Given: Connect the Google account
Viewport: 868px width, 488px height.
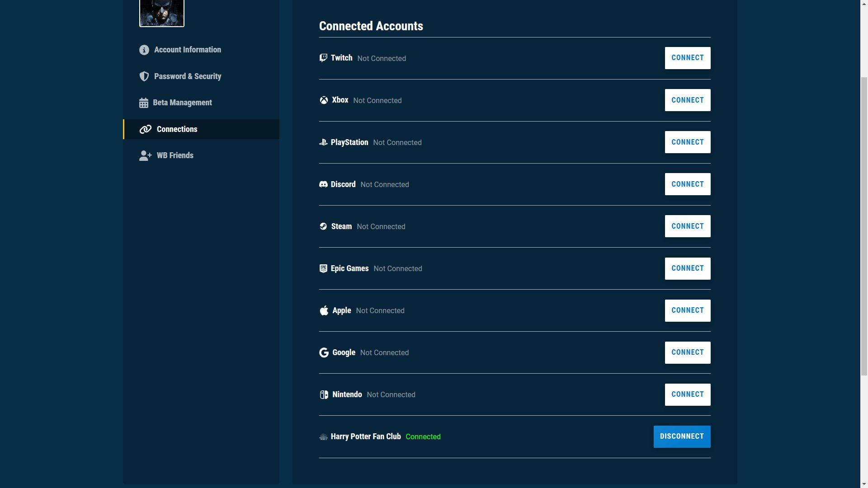Looking at the screenshot, I should click(x=688, y=352).
